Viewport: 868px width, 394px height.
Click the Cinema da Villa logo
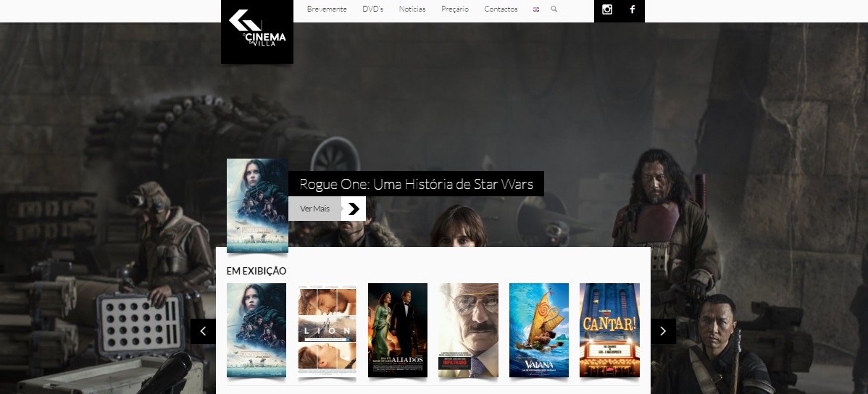click(257, 32)
